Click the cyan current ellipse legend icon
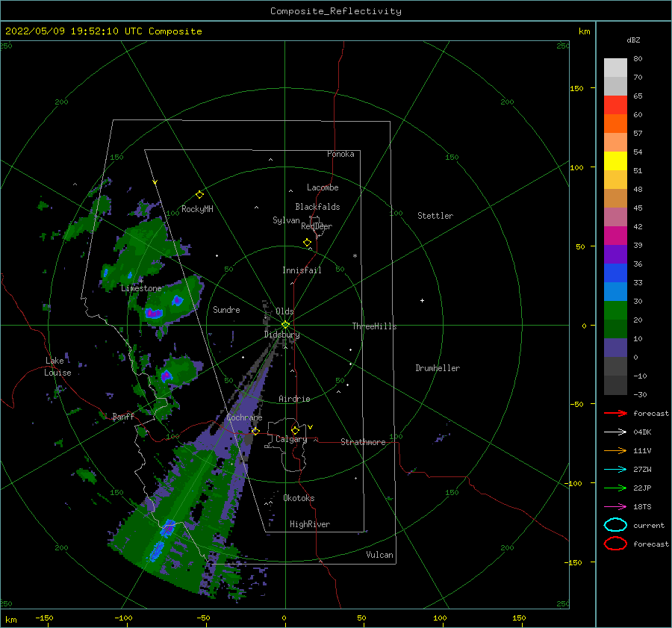672x628 pixels. (x=615, y=525)
